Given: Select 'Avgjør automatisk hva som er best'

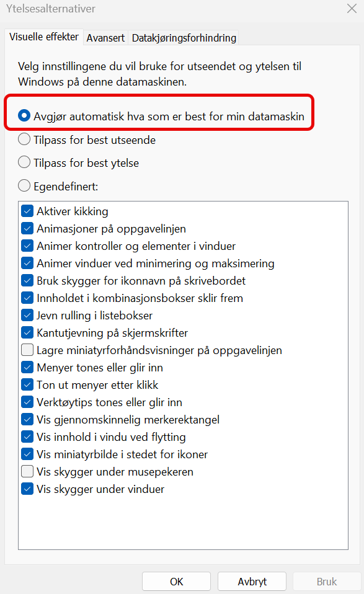Looking at the screenshot, I should [x=23, y=115].
